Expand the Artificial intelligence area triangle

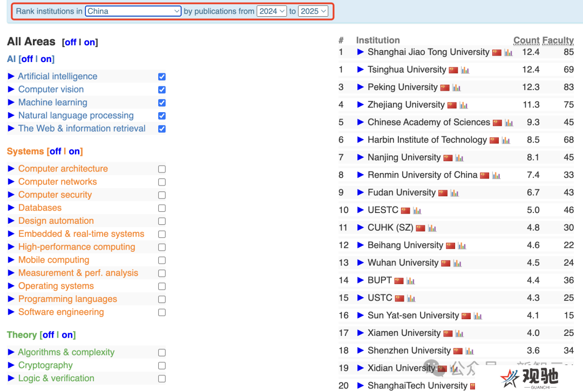tap(11, 76)
